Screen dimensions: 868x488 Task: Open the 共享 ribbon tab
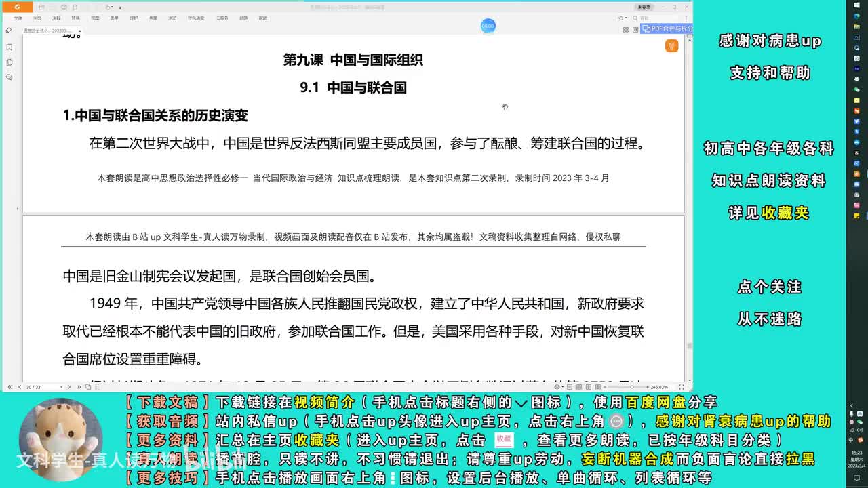[x=153, y=18]
